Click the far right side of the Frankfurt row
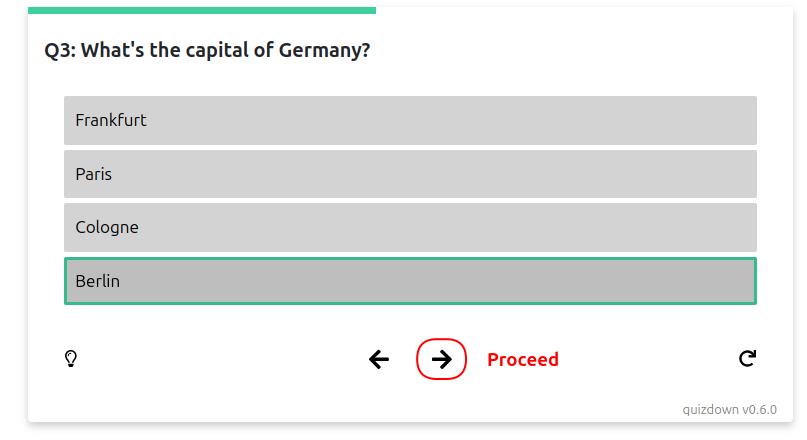807x440 pixels. (741, 120)
